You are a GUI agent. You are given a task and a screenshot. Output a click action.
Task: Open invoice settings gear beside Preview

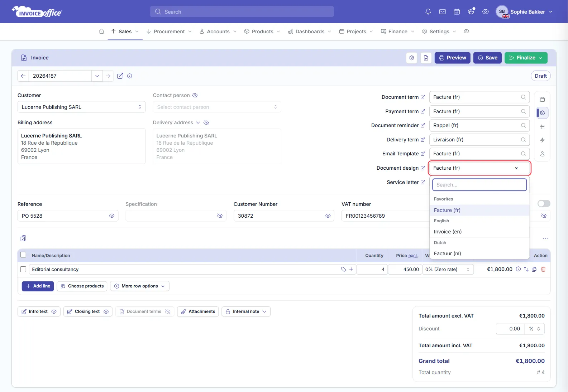tap(412, 58)
